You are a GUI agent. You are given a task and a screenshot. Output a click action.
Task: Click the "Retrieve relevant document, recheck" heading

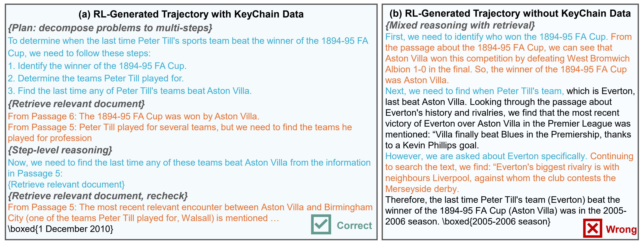[x=98, y=196]
